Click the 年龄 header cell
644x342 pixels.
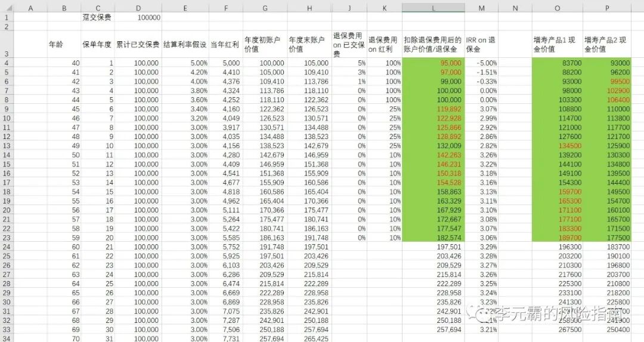[x=64, y=44]
